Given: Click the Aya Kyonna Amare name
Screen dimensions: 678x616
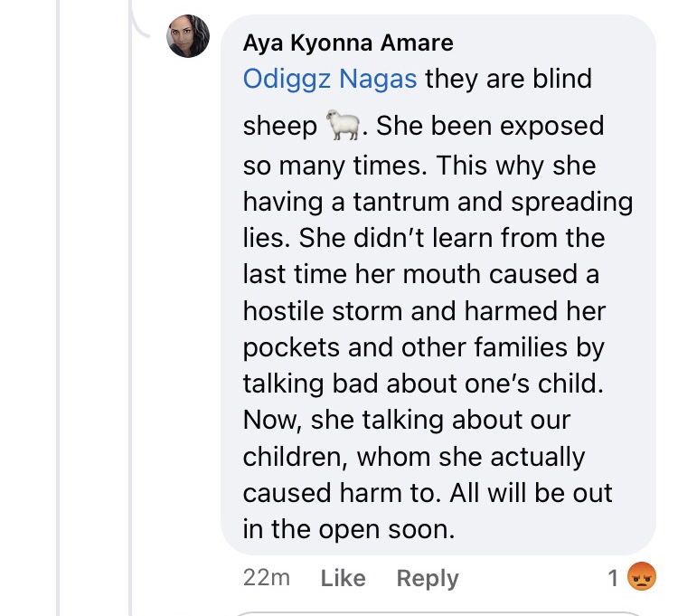Looking at the screenshot, I should 348,43.
